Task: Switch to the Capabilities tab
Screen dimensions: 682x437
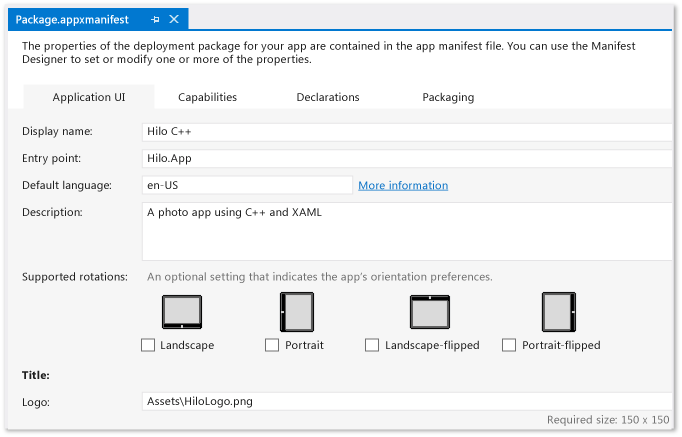Action: click(207, 97)
